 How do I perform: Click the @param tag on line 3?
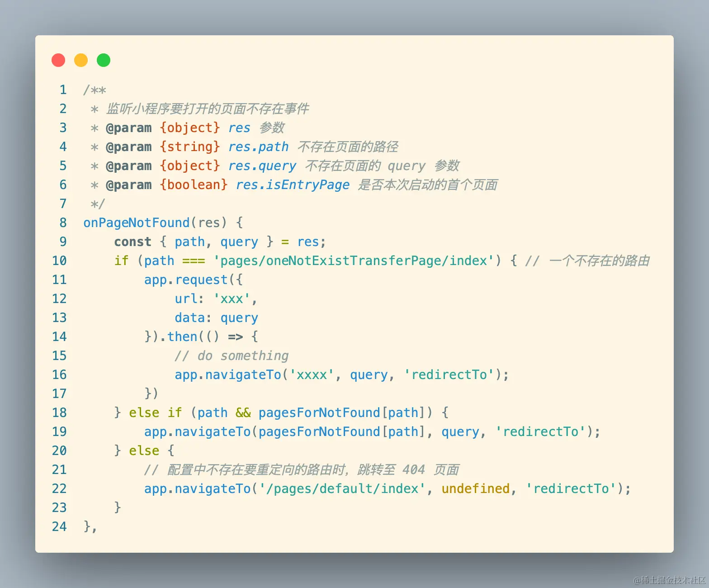tap(129, 128)
